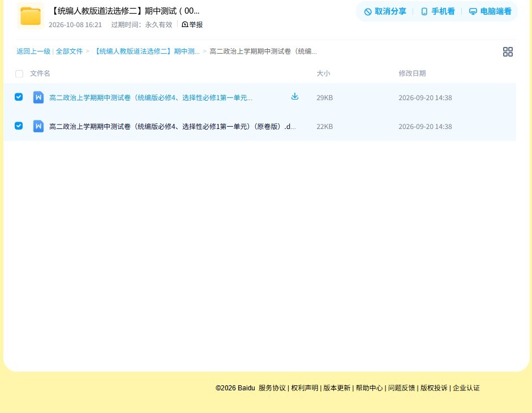Click Word icon of the 22KB file
This screenshot has height=413, width=532.
click(x=38, y=126)
